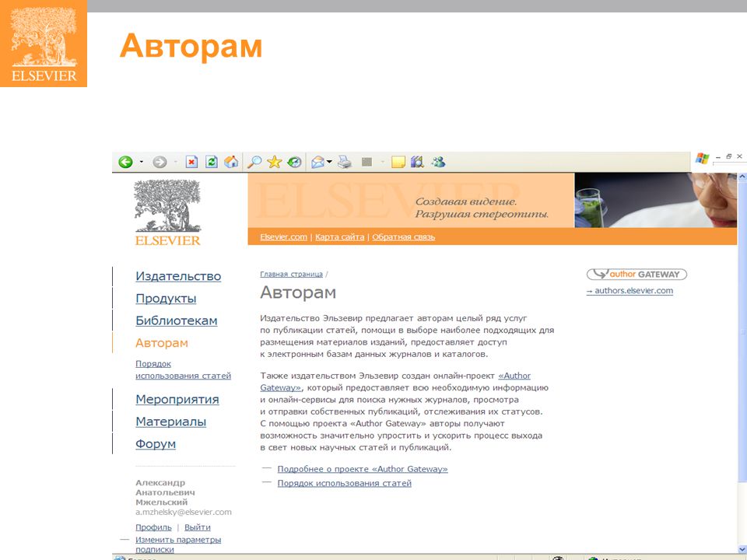Click the vertical scrollbar thumb of the page
747x560 pixels.
click(742, 334)
